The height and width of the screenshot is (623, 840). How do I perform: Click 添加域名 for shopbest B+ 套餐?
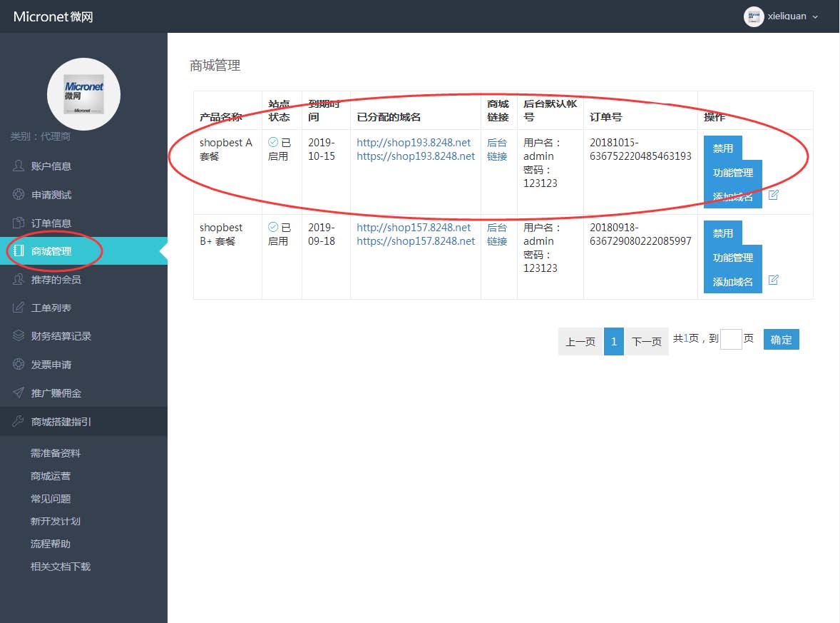click(733, 281)
